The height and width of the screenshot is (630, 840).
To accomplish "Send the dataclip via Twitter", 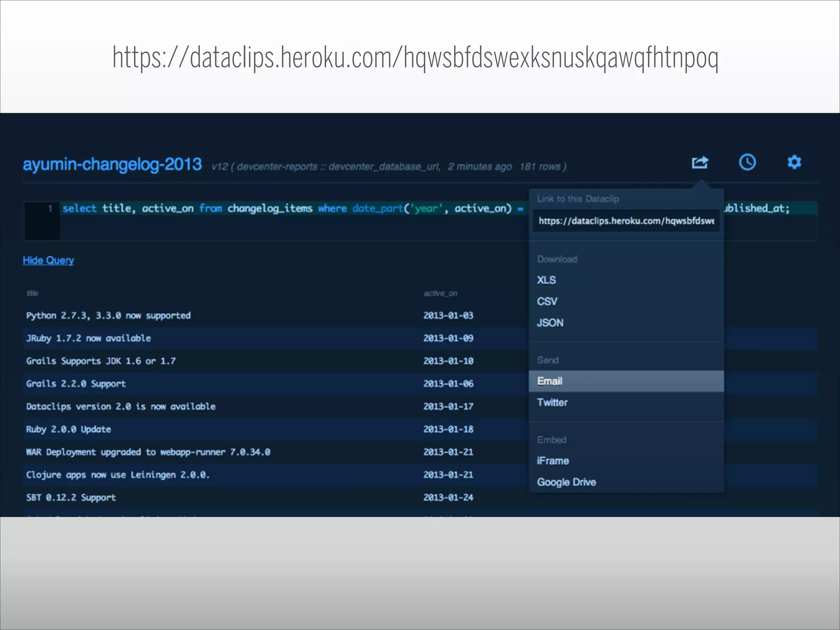I will pos(552,402).
